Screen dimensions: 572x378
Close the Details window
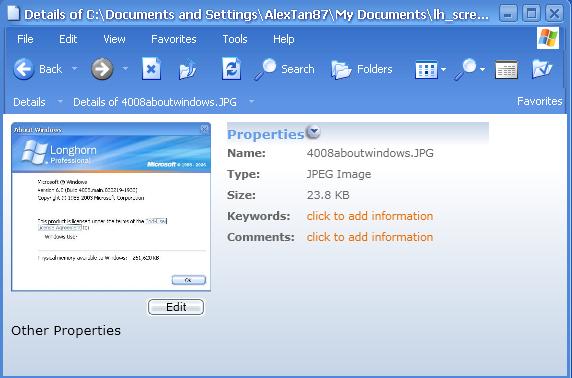tap(554, 14)
